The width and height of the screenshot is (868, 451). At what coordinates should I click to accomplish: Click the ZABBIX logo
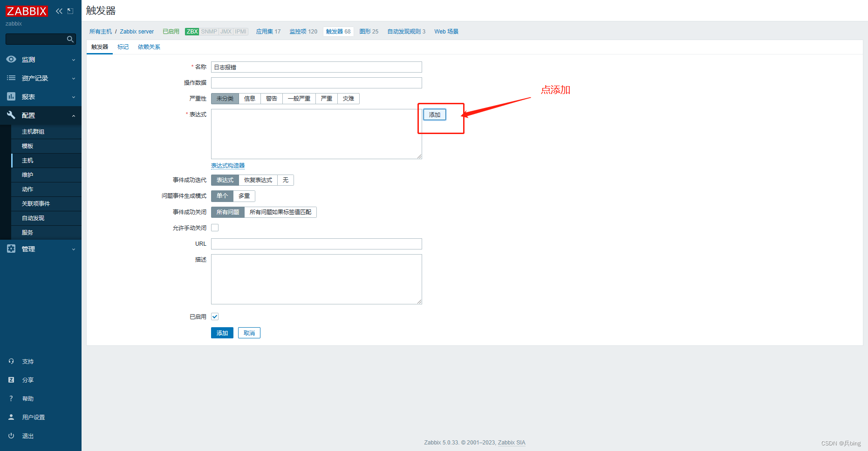point(27,11)
